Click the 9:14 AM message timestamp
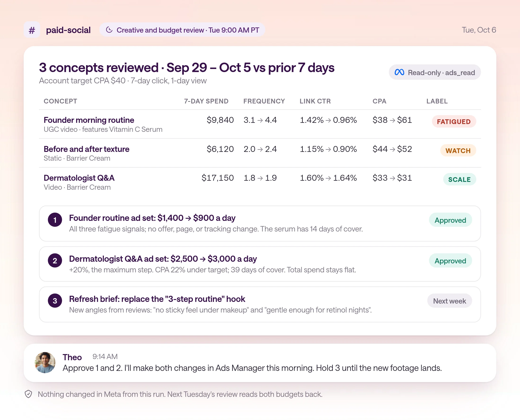 (105, 356)
